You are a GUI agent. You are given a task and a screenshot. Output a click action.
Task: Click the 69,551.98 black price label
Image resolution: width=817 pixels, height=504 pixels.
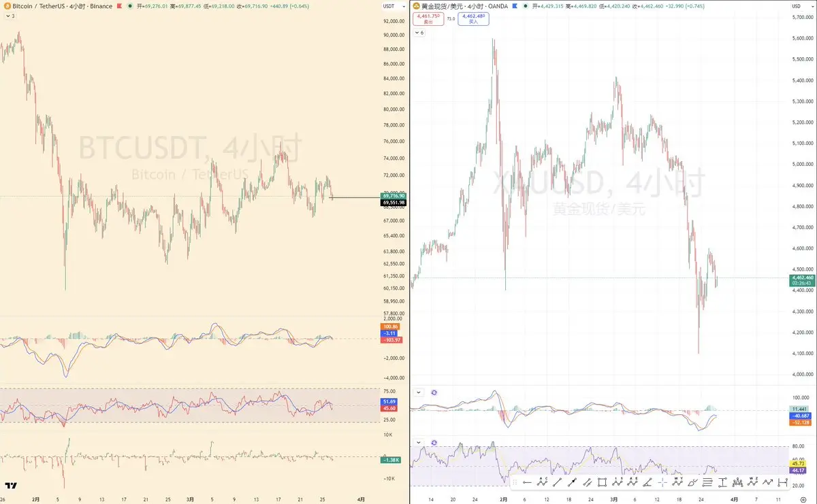[394, 203]
